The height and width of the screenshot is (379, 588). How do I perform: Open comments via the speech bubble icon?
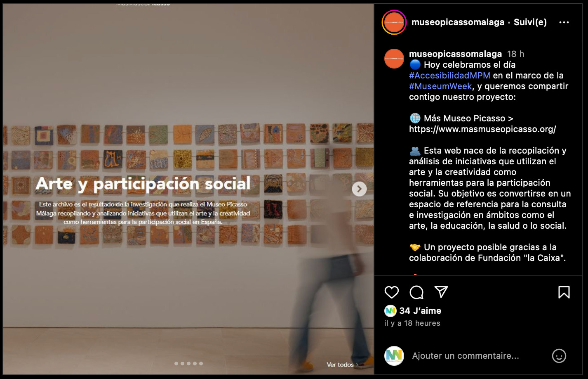pos(416,292)
